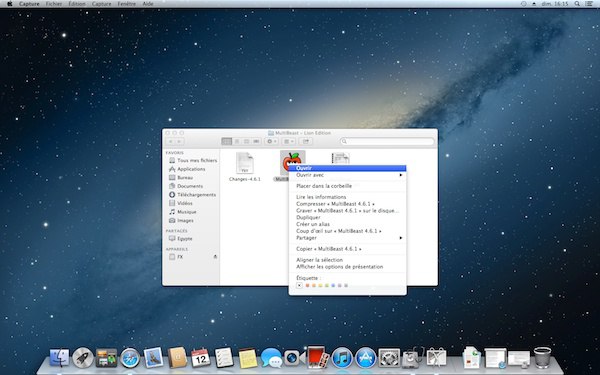Image resolution: width=600 pixels, height=375 pixels.
Task: Choose Placer dans la corbeille
Action: click(347, 186)
